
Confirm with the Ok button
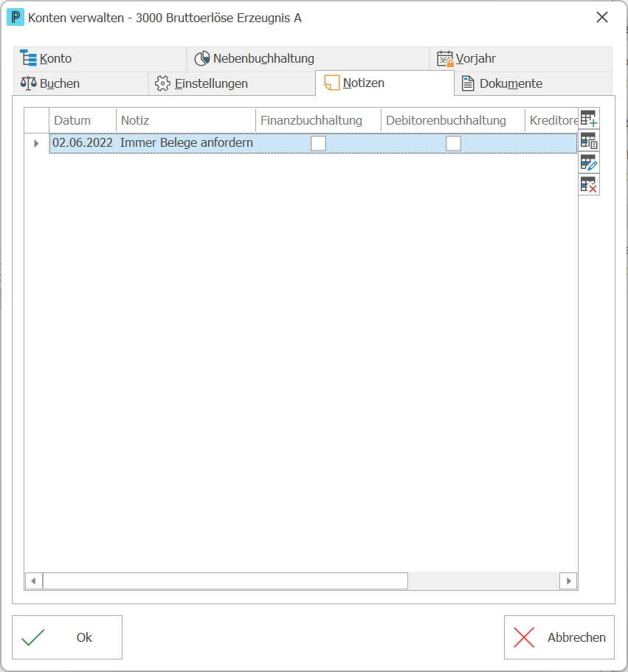point(67,637)
